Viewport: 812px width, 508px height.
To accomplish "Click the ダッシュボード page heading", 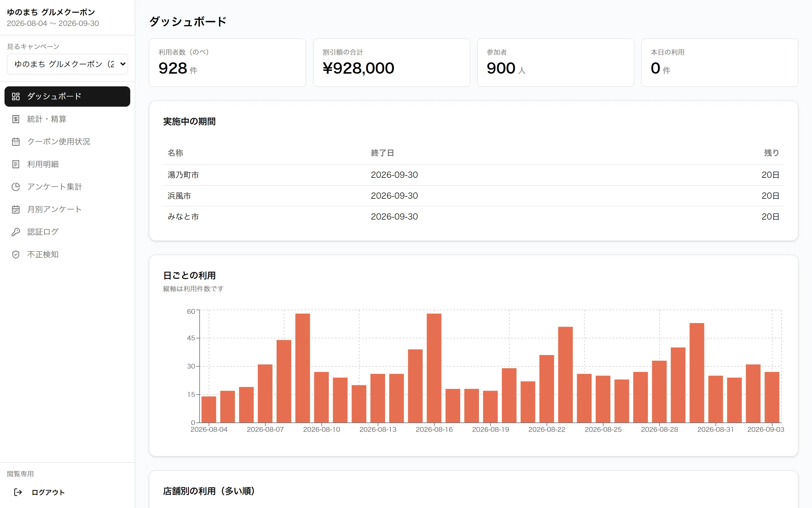I will click(188, 21).
